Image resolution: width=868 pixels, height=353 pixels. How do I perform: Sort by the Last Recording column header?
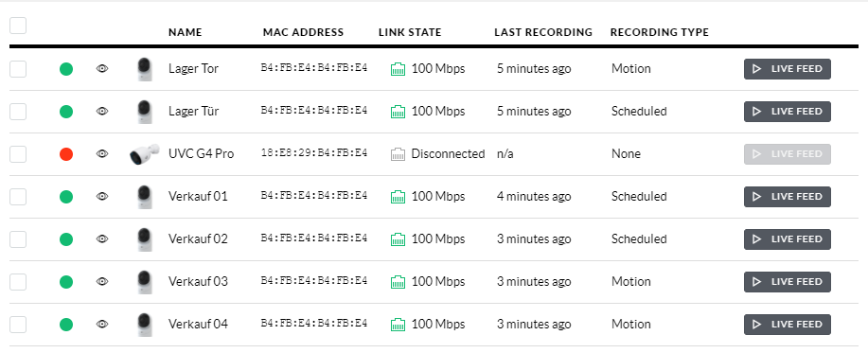pyautogui.click(x=543, y=32)
